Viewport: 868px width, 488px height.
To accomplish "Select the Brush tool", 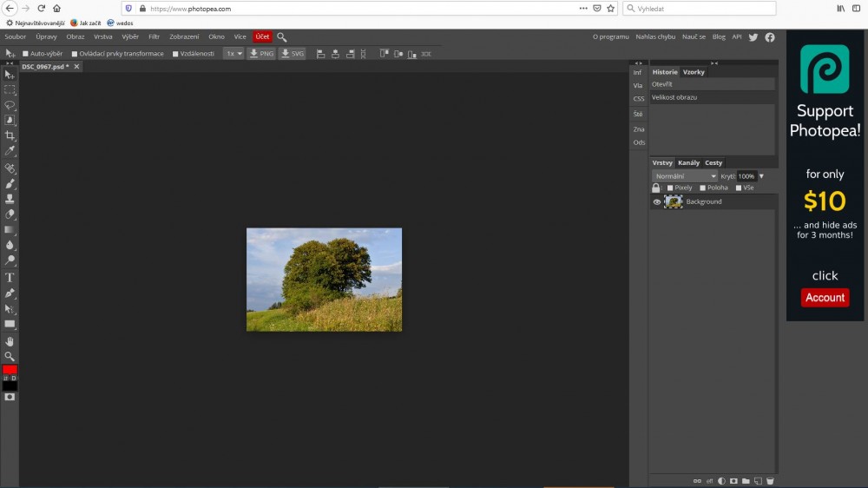I will 10,184.
